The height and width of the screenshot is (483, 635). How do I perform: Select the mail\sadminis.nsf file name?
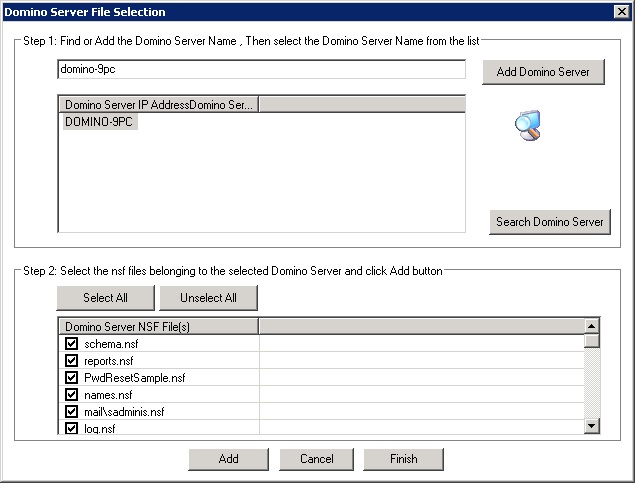point(124,412)
